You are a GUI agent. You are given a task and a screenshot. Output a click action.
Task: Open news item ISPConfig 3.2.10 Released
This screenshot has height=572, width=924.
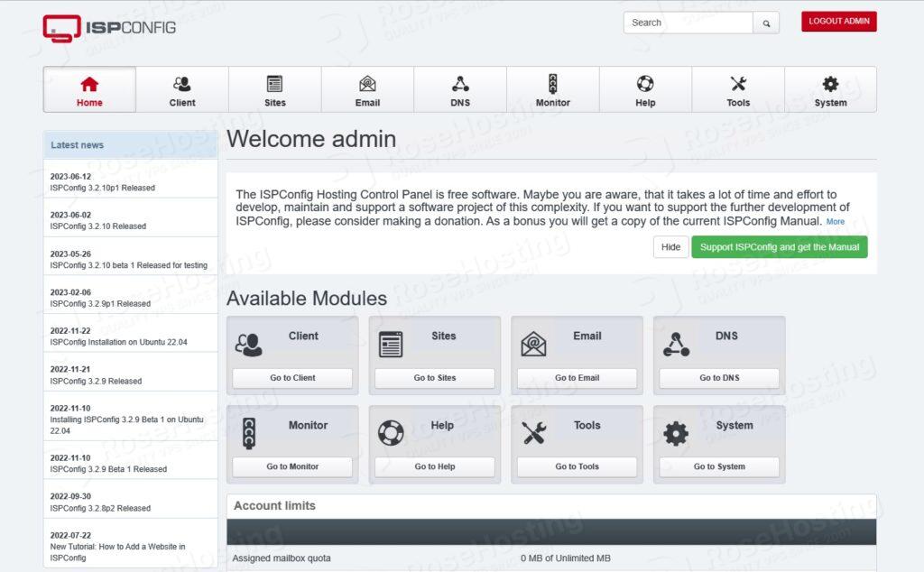(x=97, y=226)
